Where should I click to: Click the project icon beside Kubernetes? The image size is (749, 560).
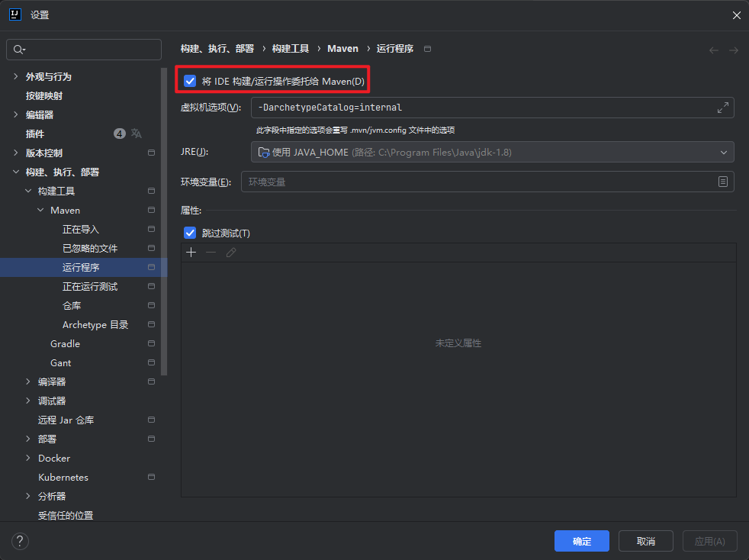point(152,478)
